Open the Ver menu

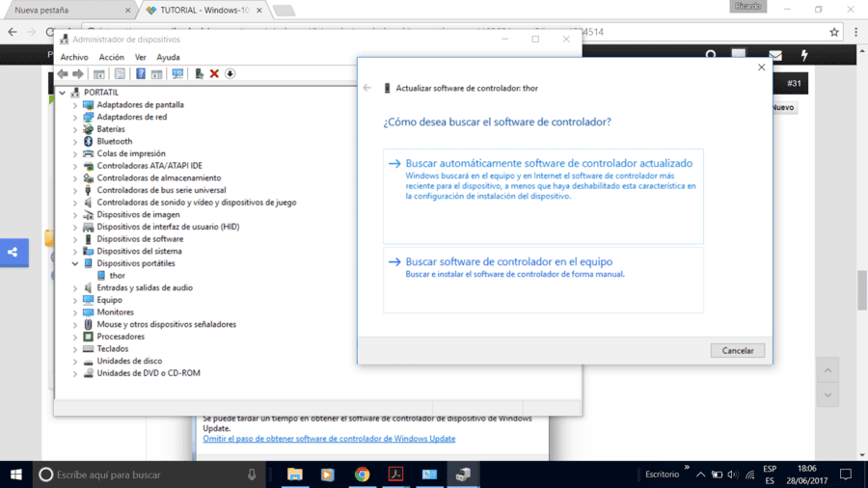(141, 57)
